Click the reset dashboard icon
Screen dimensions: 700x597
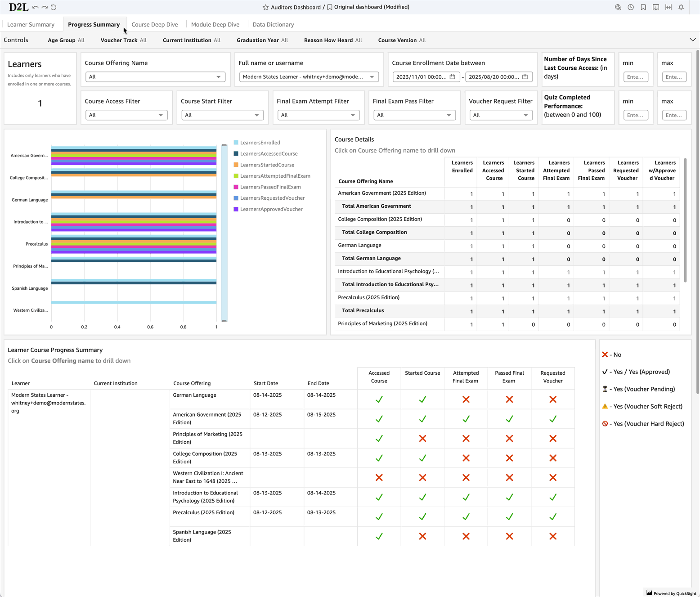(54, 7)
